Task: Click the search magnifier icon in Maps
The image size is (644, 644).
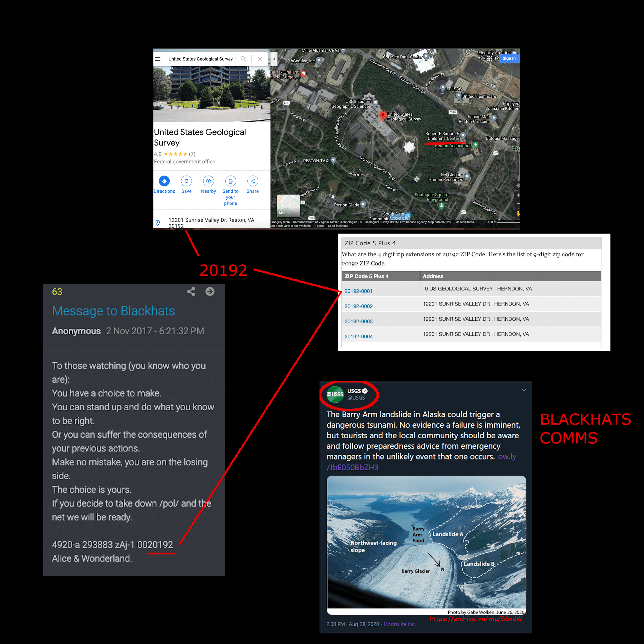Action: click(x=243, y=59)
